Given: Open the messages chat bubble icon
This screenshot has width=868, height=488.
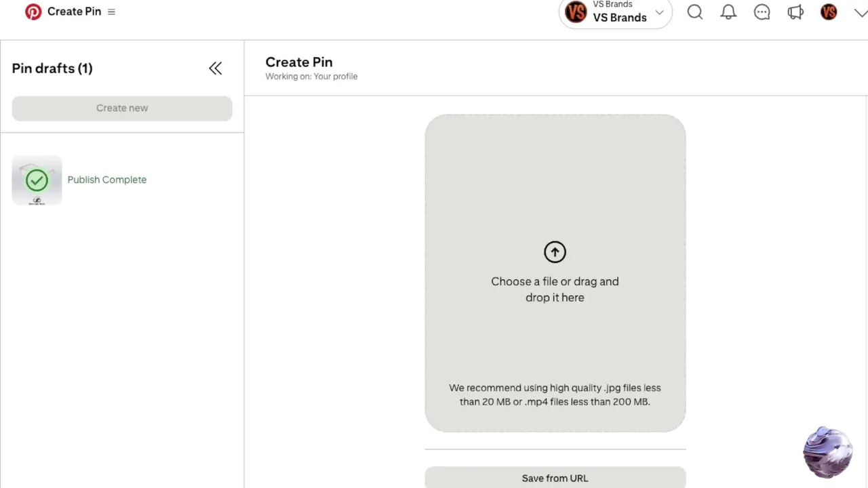Looking at the screenshot, I should tap(762, 12).
